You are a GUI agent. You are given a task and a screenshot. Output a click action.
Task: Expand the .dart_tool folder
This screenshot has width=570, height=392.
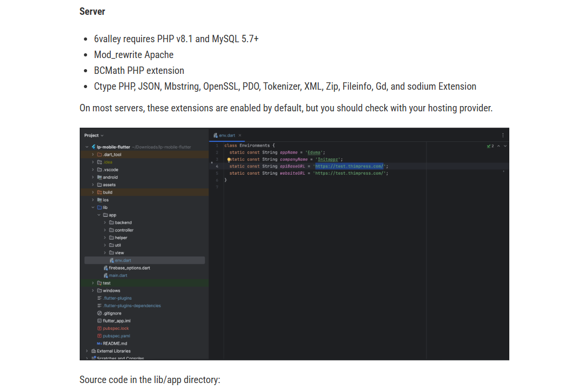[93, 155]
